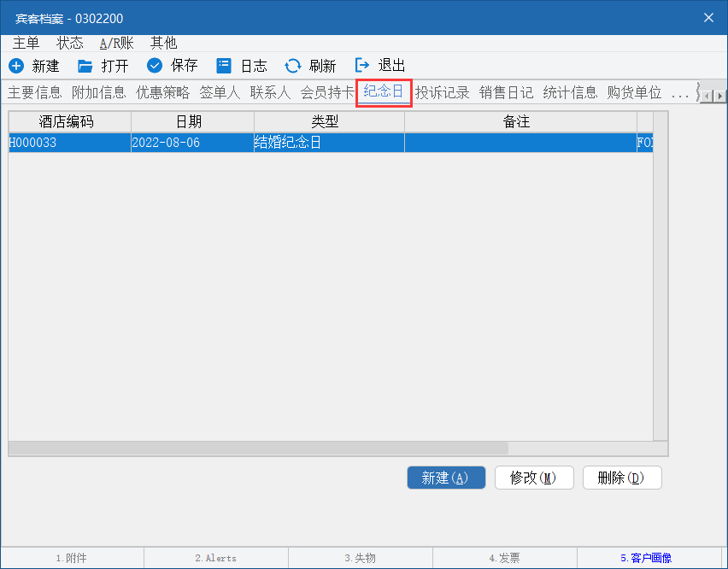
Task: Open the 状态 menu
Action: tap(70, 43)
